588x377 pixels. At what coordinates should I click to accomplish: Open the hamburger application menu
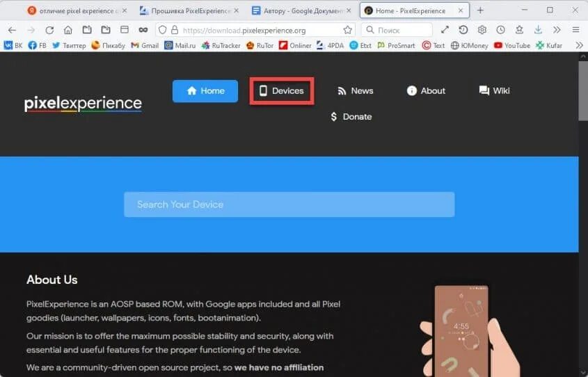[576, 30]
